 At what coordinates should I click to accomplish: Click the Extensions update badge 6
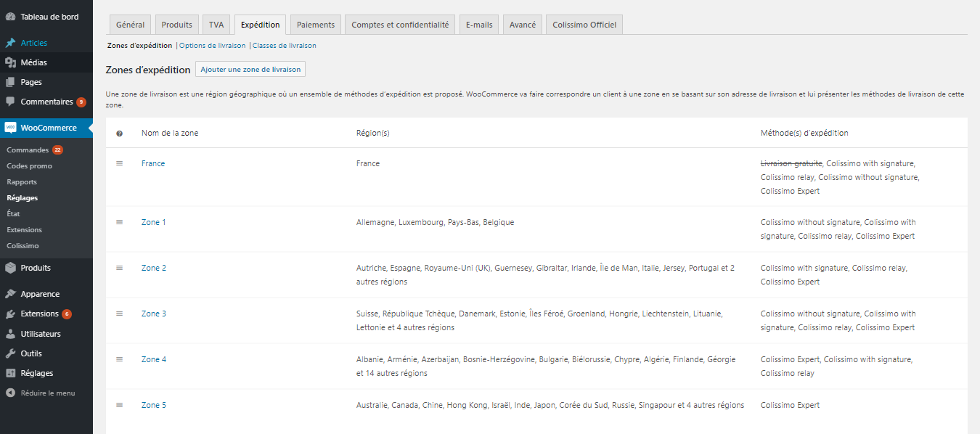pos(67,314)
